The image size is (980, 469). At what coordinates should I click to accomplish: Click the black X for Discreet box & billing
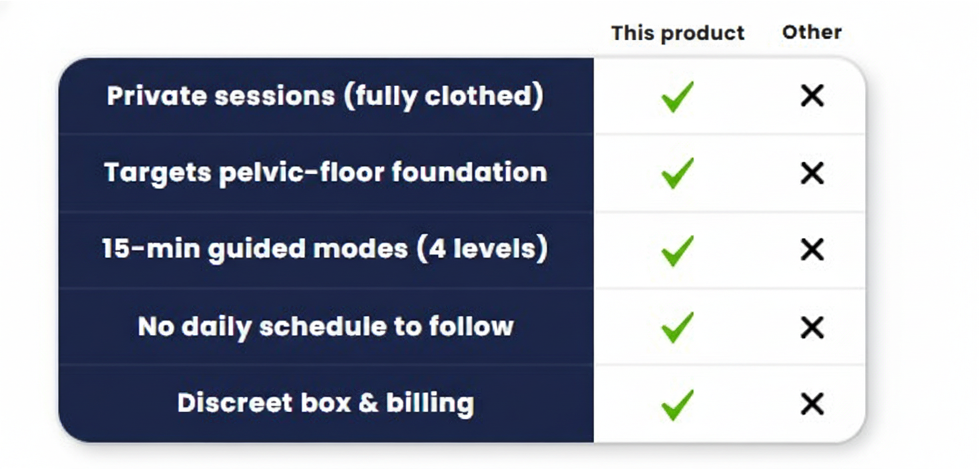[x=812, y=404]
